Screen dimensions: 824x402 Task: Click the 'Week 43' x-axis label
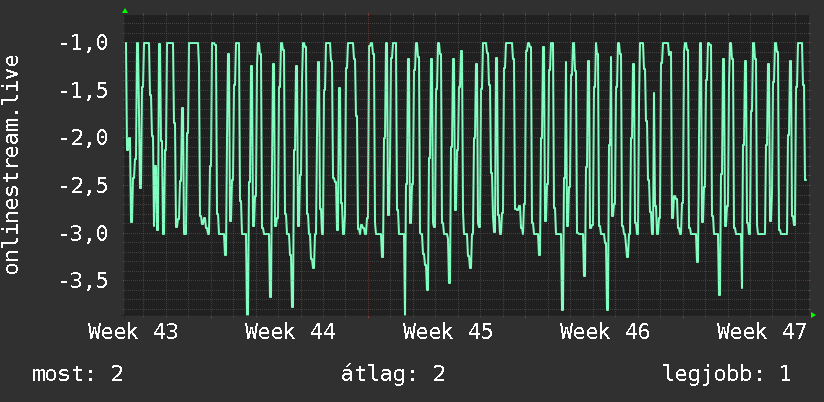[133, 332]
